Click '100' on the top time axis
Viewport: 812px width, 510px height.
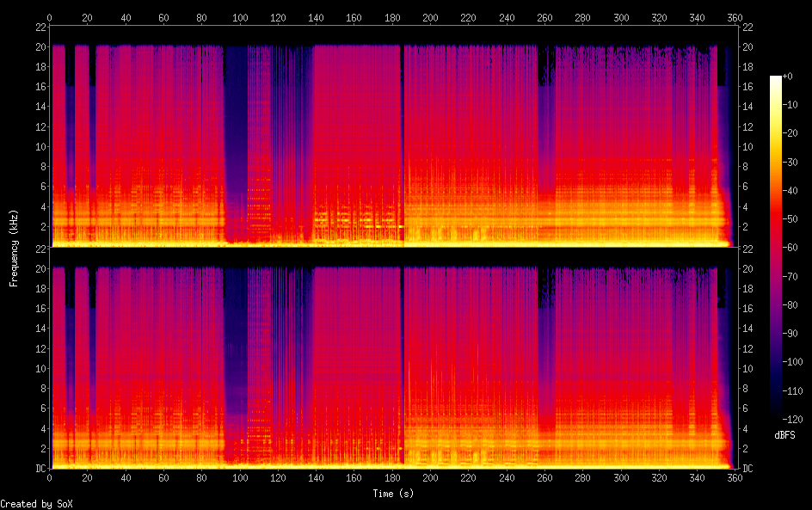[240, 17]
